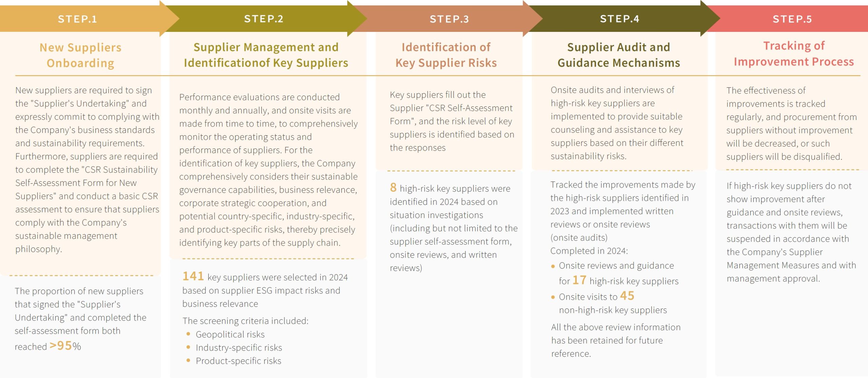The width and height of the screenshot is (868, 378).
Task: Open Supplier Management and Identification heading
Action: click(266, 55)
